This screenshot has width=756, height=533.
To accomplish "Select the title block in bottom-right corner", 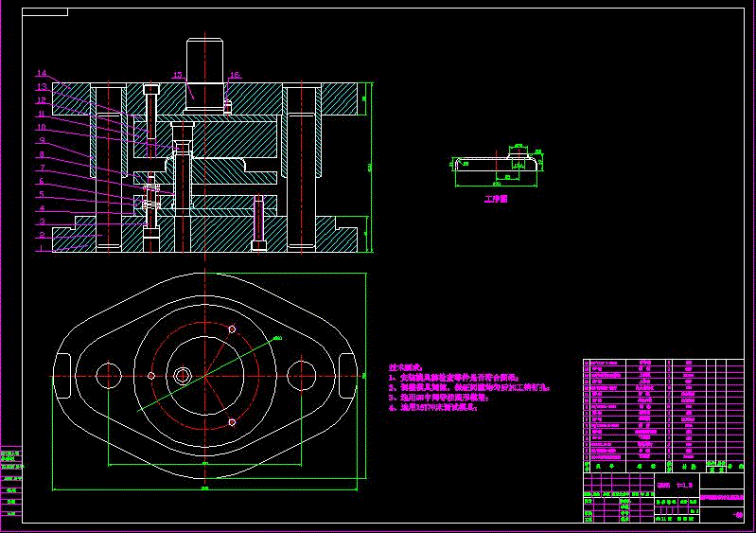I will pos(663,497).
